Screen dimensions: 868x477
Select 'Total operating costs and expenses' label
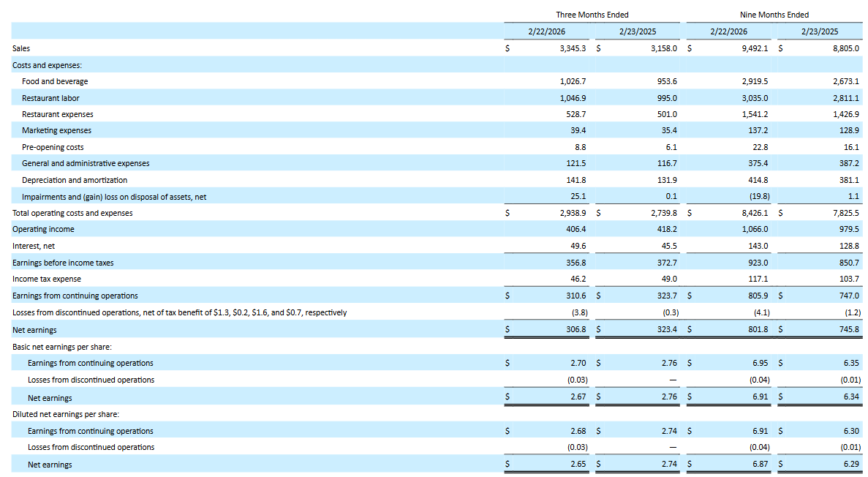[x=72, y=214]
